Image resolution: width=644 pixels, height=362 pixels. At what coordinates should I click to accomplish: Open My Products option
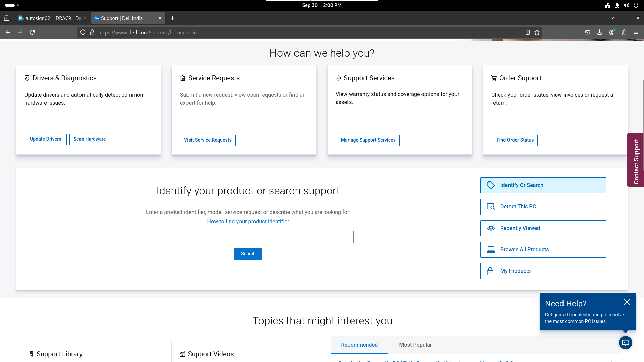[x=543, y=271]
